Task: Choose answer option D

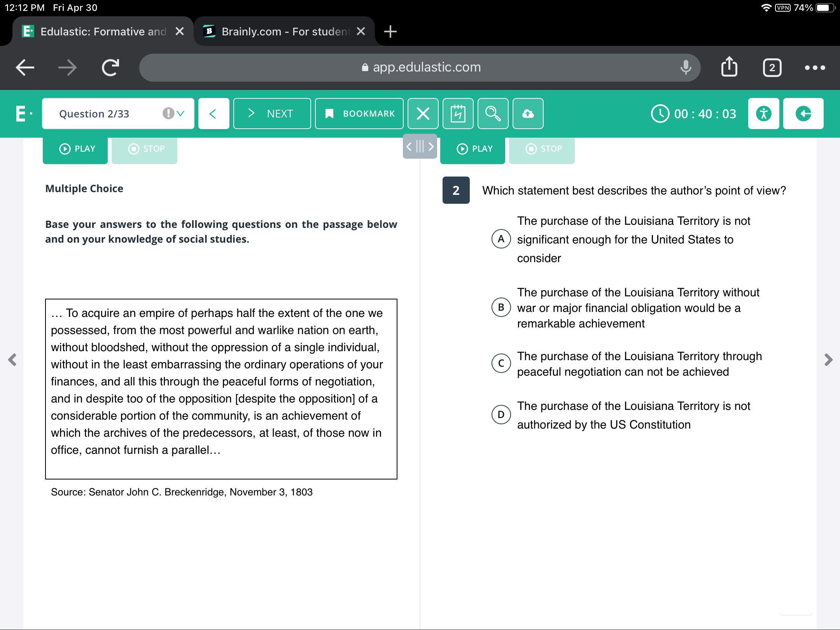Action: (x=501, y=415)
